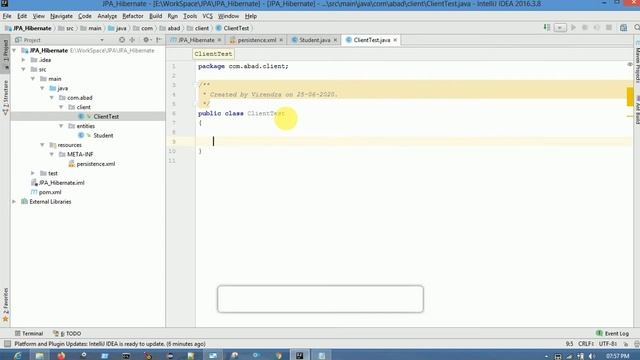Open the Build menu
The width and height of the screenshot is (640, 360).
tap(156, 16)
